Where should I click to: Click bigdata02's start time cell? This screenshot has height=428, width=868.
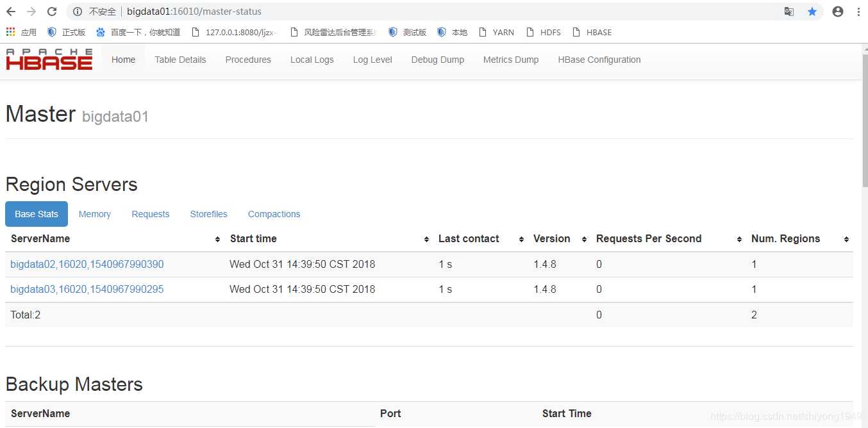(303, 264)
